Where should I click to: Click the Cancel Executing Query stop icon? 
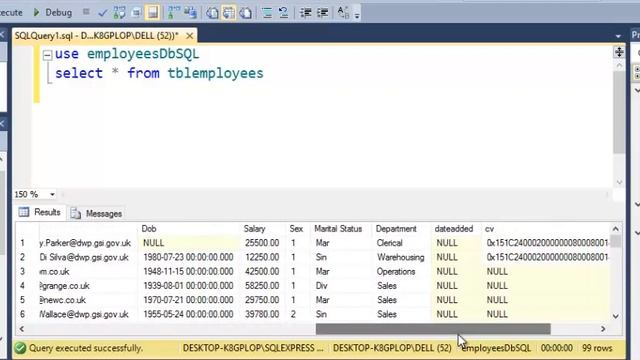[86, 12]
